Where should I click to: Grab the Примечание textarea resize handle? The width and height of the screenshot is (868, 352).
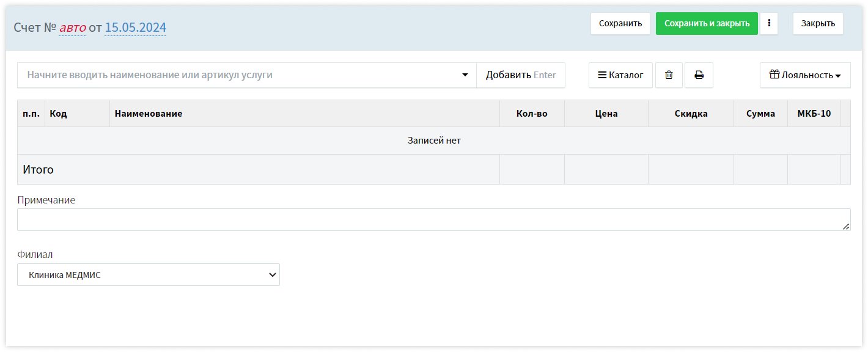click(x=846, y=227)
